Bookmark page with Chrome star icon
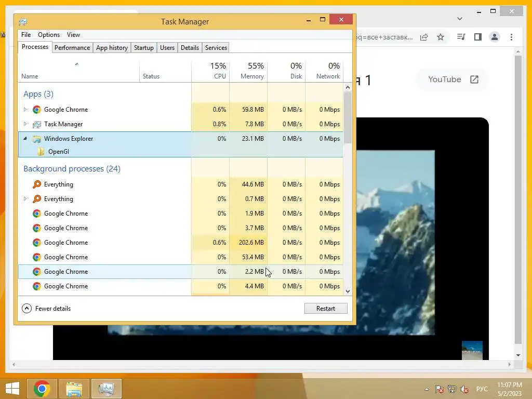Screen dimensions: 532x399 click(x=441, y=37)
